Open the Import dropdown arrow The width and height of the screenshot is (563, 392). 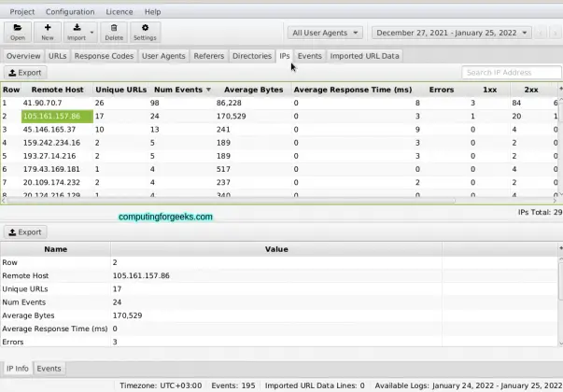click(x=91, y=29)
